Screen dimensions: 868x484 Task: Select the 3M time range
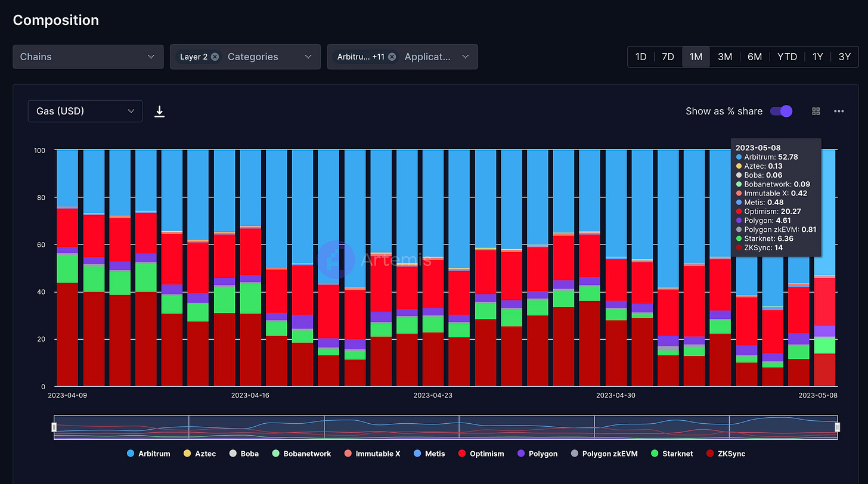(x=724, y=57)
